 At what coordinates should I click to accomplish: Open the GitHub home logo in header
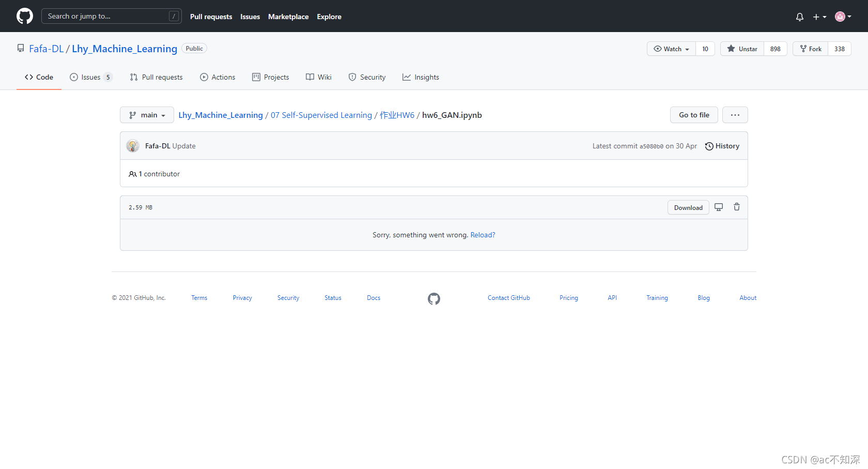pos(25,16)
